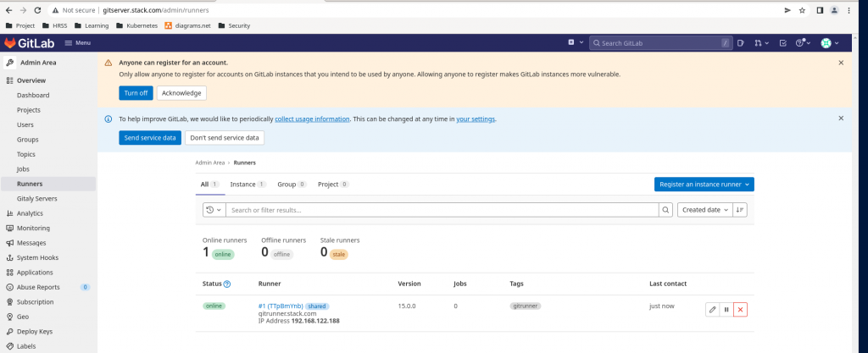Screen dimensions: 868x353
Task: Open runner #1 (TTpBmYnb) link
Action: (281, 306)
